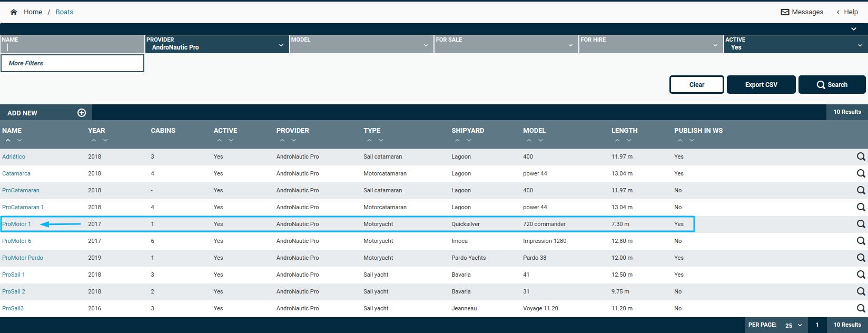Screen dimensions: 868x333
Task: Click 'Pardo Yachts' shipyard cell
Action: 469,258
